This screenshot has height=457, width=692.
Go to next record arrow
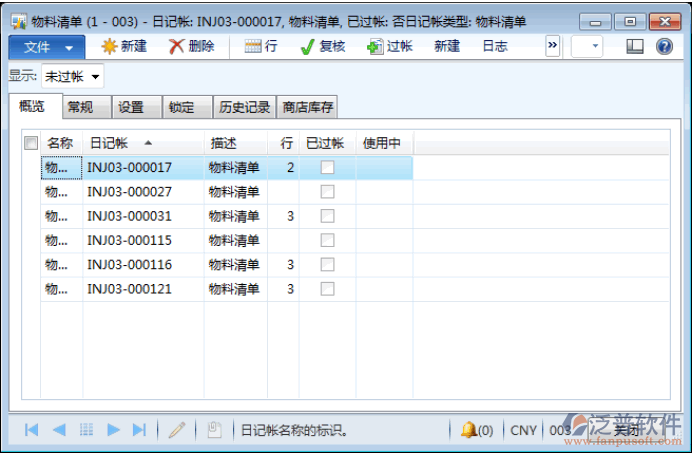click(x=113, y=430)
